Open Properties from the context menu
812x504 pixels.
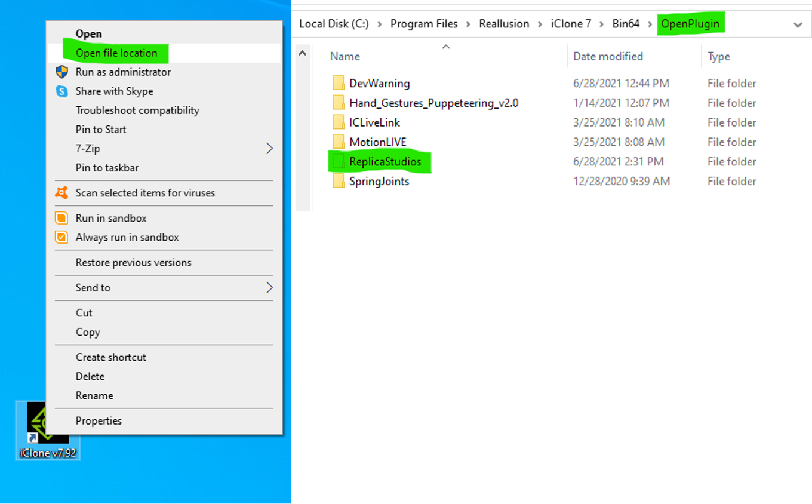click(164, 420)
